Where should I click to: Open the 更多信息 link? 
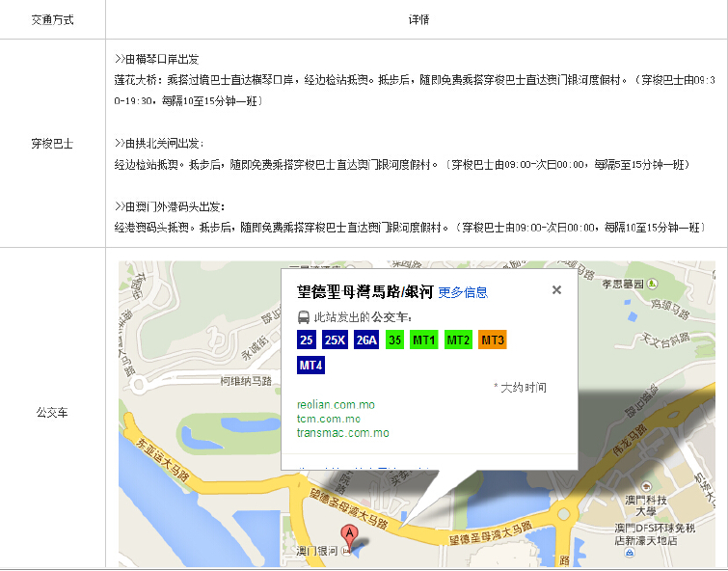(x=463, y=292)
